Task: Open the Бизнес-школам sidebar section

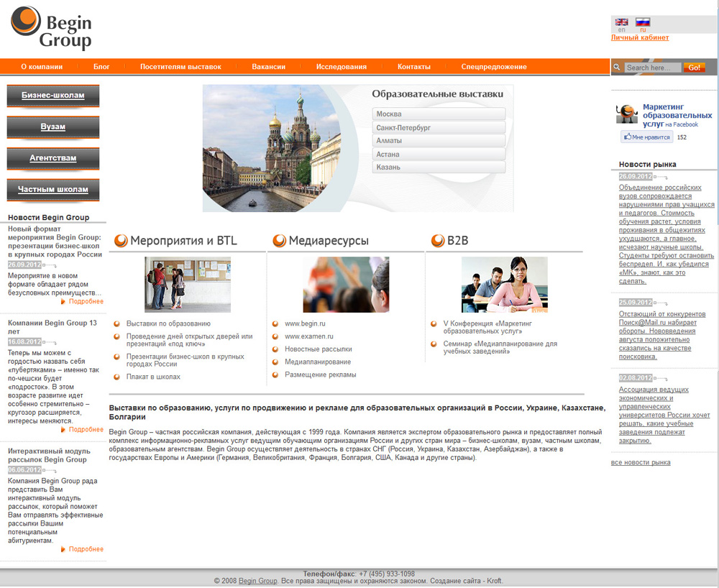Action: pos(53,96)
